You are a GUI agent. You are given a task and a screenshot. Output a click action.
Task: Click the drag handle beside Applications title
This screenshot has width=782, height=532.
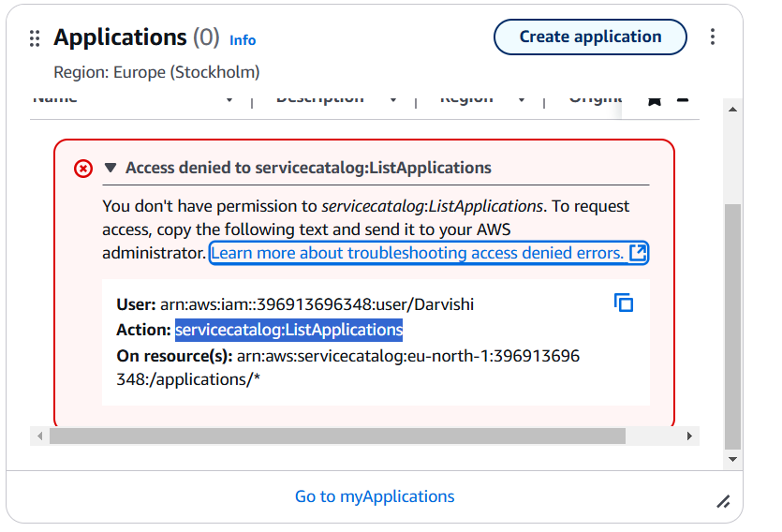coord(35,38)
